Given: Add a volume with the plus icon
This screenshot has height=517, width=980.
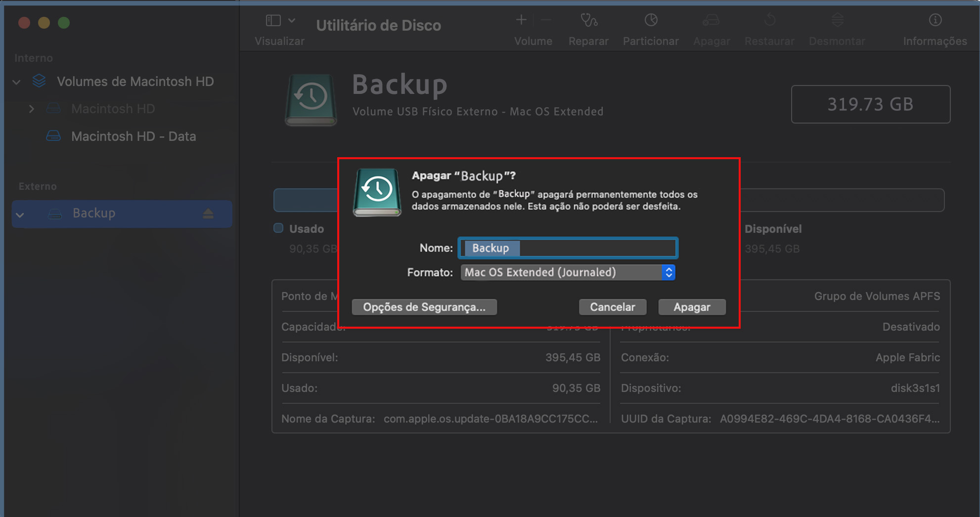Looking at the screenshot, I should click(521, 20).
